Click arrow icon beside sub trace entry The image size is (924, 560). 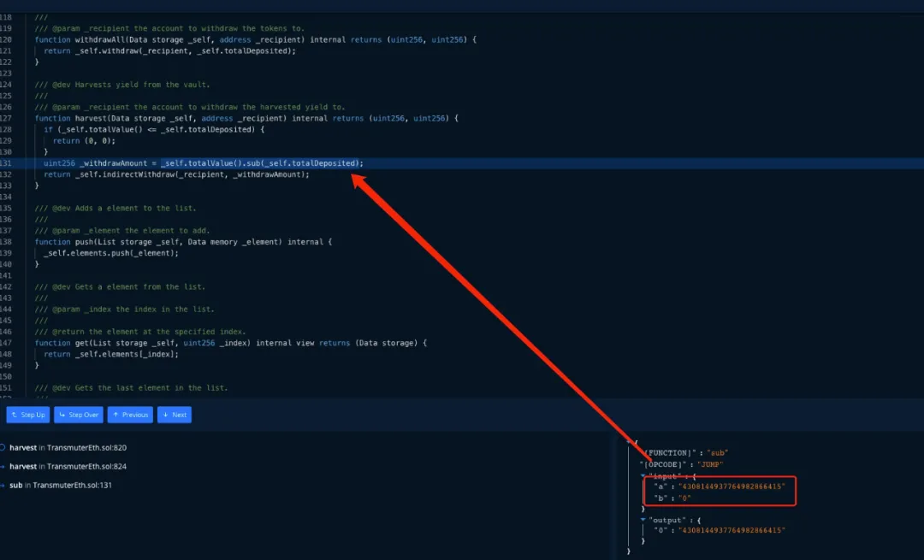tap(3, 485)
